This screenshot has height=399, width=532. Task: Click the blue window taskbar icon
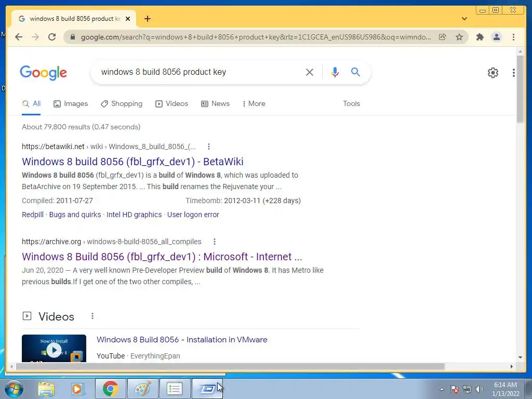coord(207,389)
